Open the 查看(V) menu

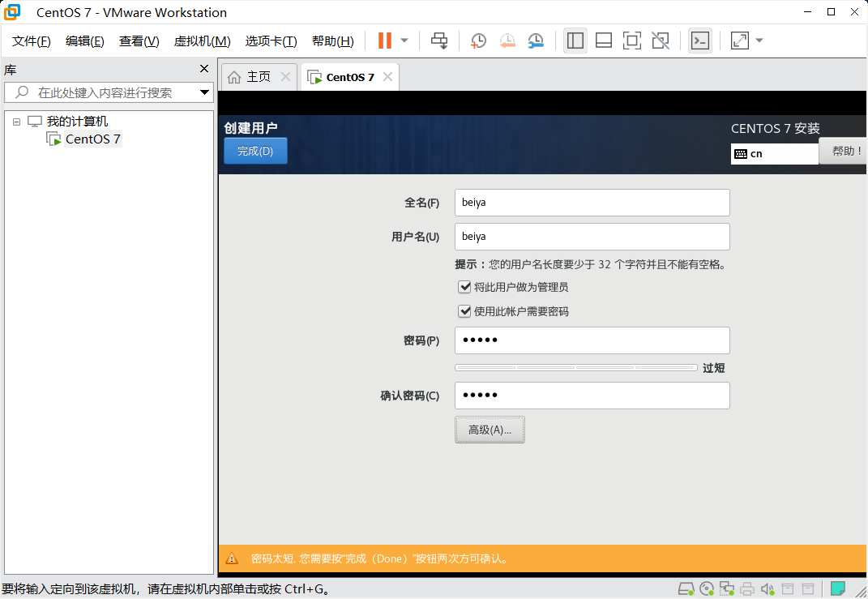[139, 41]
